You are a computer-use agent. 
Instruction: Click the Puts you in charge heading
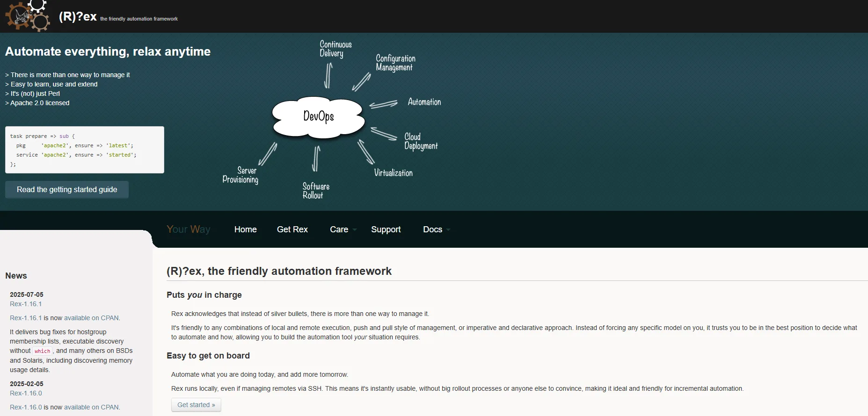[x=204, y=295]
